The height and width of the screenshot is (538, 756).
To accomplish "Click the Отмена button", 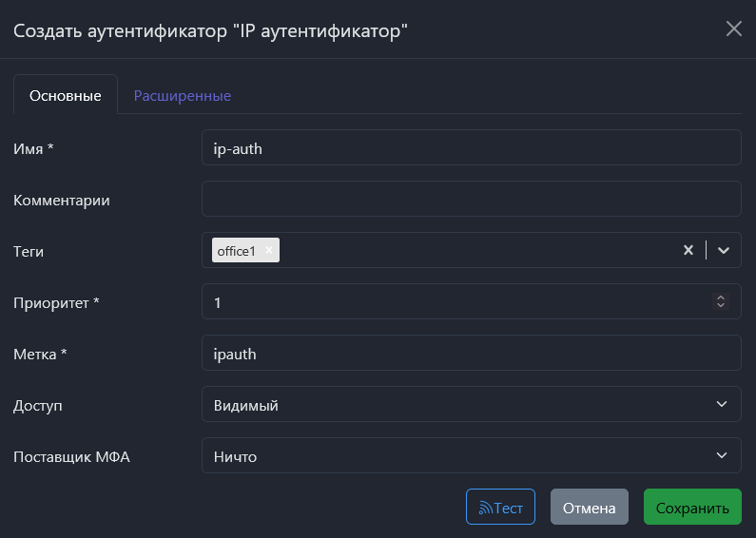I will (589, 508).
